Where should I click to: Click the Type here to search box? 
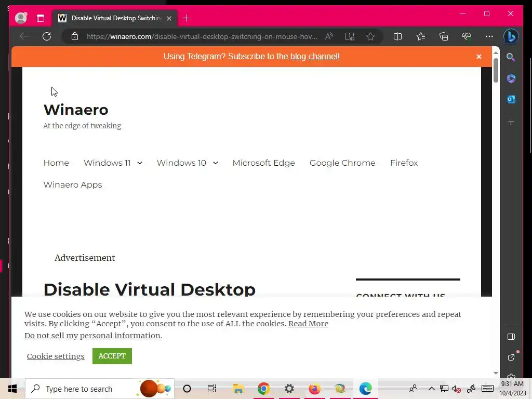click(x=100, y=389)
